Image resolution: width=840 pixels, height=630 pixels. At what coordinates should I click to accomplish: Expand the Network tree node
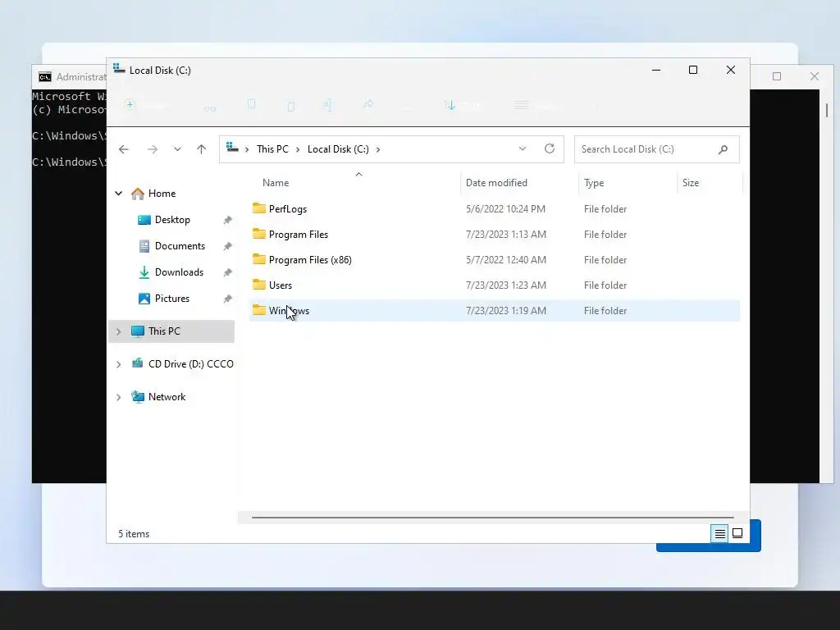[119, 398]
